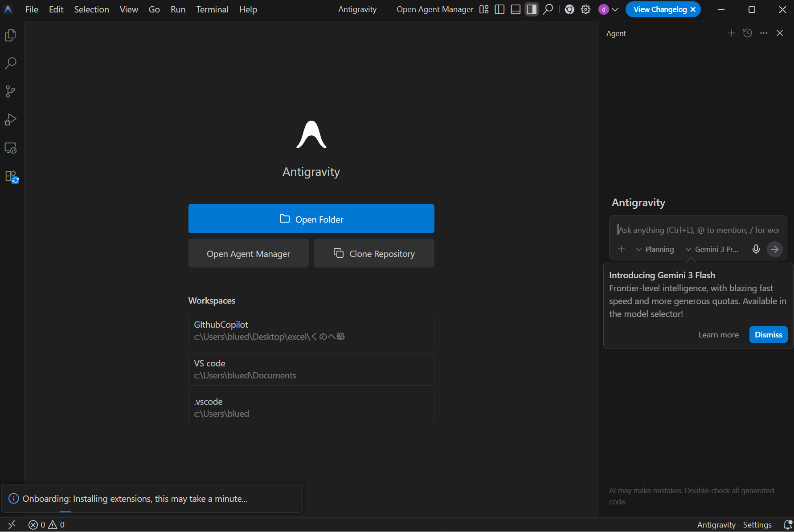
Task: Expand the Planning mode dropdown
Action: [655, 249]
